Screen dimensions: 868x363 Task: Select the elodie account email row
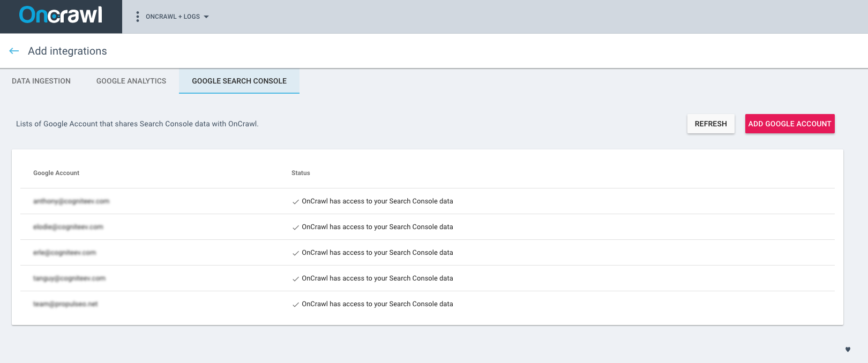point(428,227)
